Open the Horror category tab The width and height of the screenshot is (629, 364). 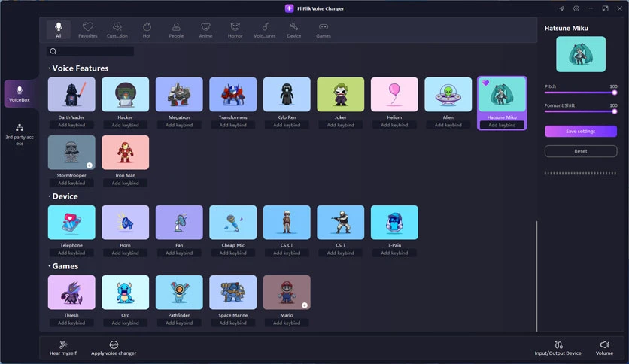pyautogui.click(x=235, y=30)
